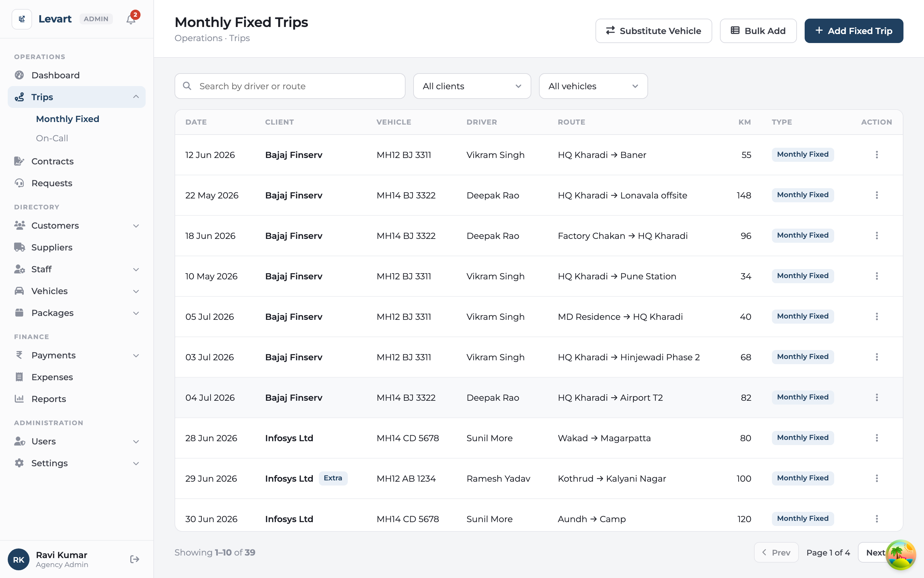Focus the driver or route search field

point(290,86)
